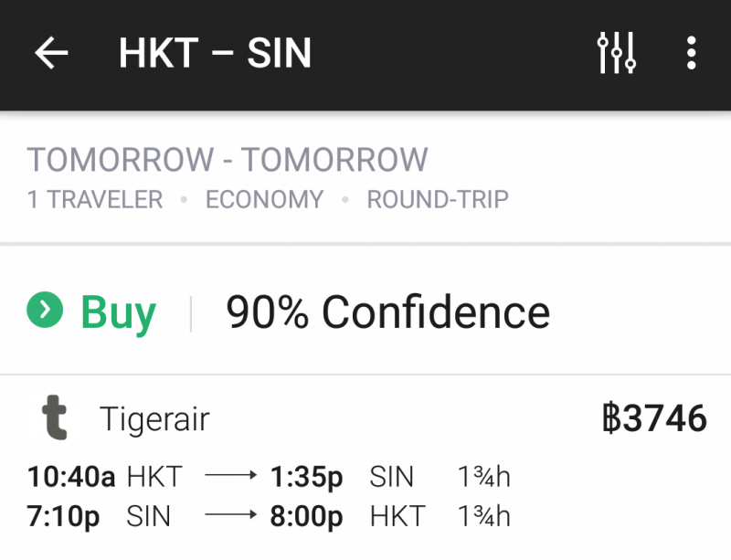This screenshot has width=731, height=560.
Task: Open the filter sliders icon
Action: point(617,53)
